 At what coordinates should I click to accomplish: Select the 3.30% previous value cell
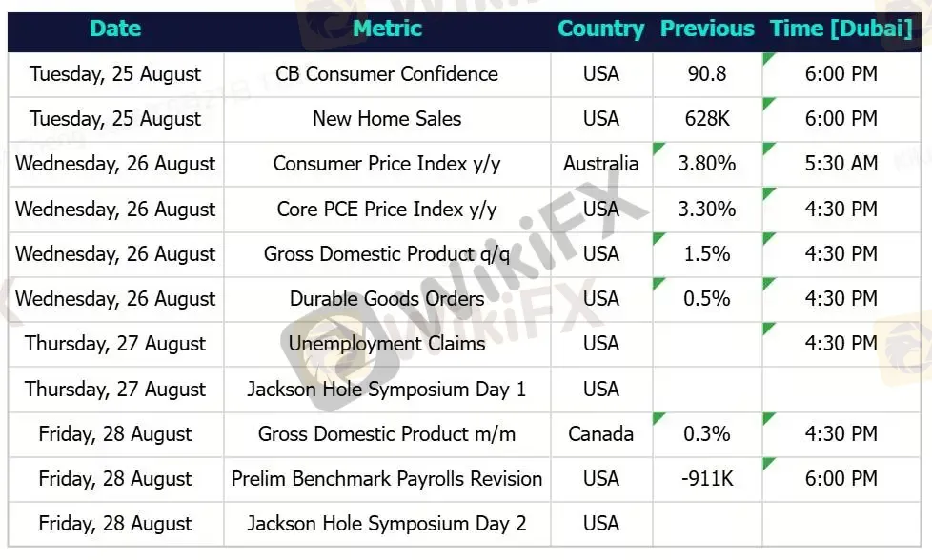click(707, 209)
